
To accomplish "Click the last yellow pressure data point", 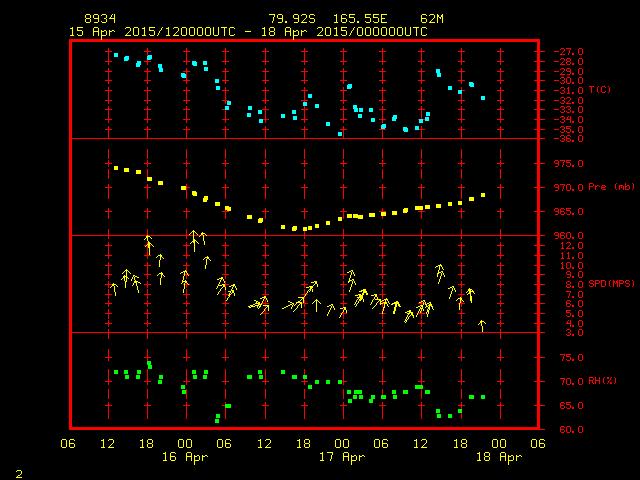I will coord(483,195).
